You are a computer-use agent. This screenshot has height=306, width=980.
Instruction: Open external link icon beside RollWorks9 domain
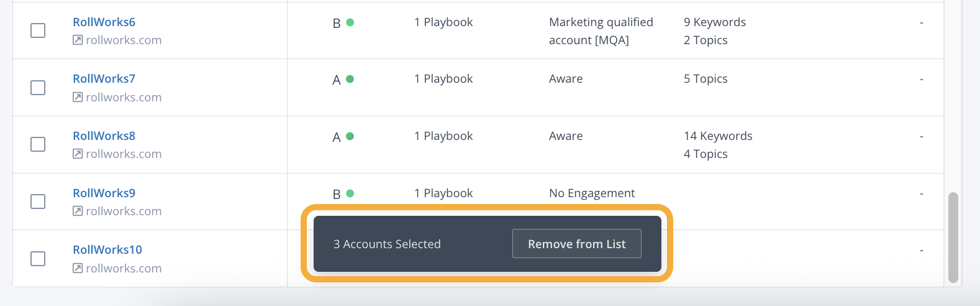[x=78, y=211]
